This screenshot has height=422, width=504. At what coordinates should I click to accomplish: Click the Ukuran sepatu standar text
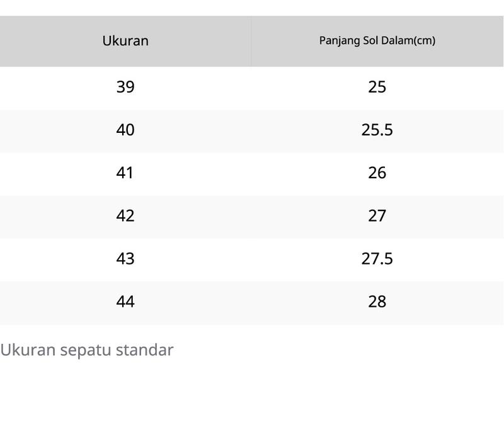(x=87, y=350)
